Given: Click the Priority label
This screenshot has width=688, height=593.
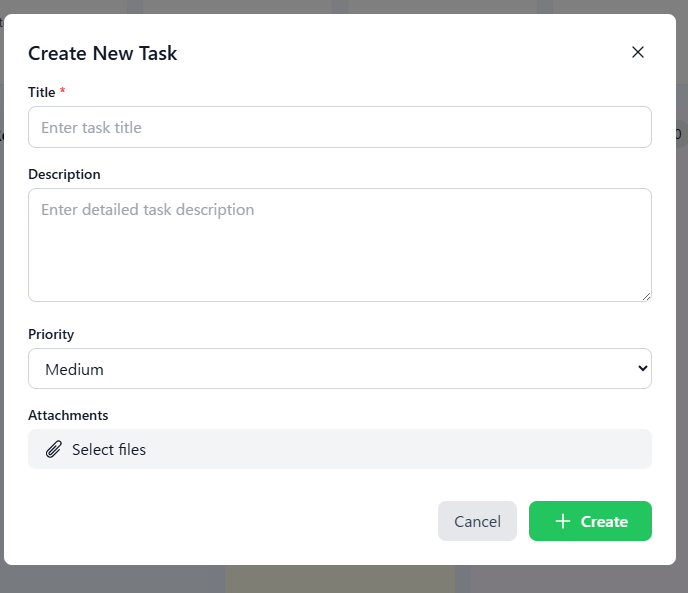Looking at the screenshot, I should (51, 334).
